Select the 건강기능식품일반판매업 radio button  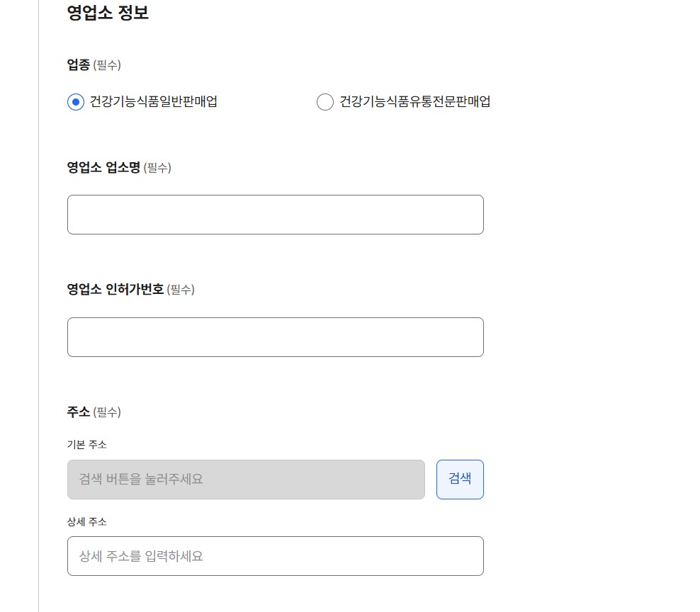pos(76,102)
